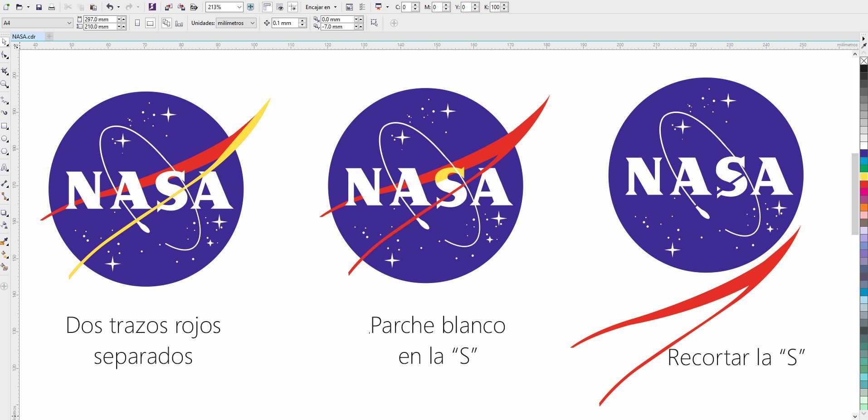
Task: Click the Search content icon
Action: (152, 7)
